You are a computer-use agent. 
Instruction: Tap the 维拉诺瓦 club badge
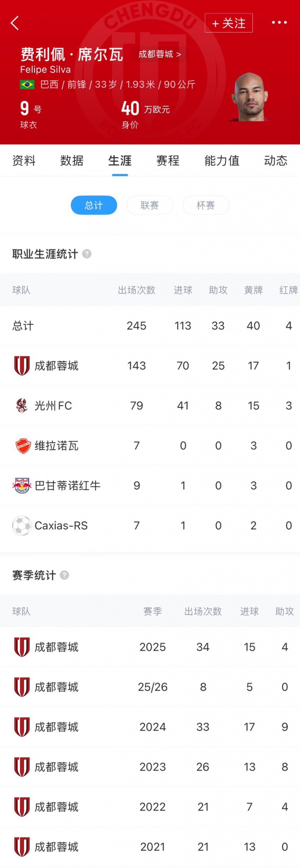23,446
